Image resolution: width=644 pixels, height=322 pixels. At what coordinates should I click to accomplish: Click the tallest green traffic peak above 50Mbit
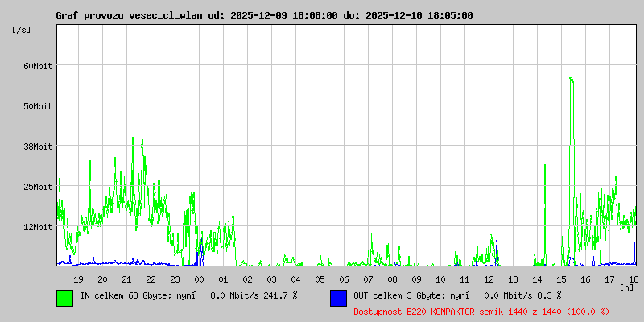point(571,80)
